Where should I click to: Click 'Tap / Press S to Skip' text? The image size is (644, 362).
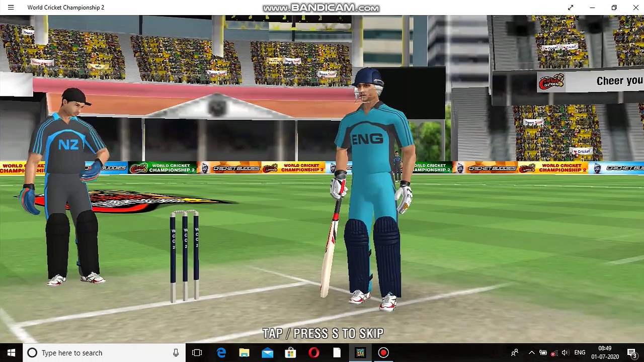click(323, 333)
